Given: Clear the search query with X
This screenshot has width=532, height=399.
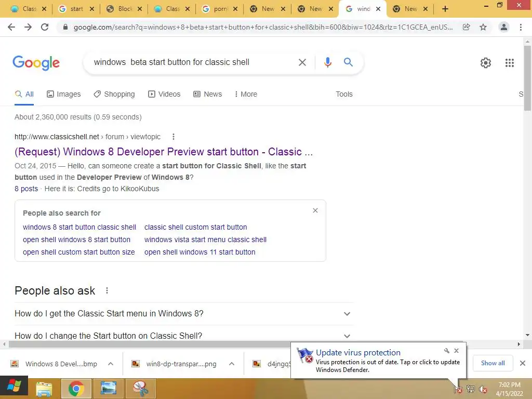Looking at the screenshot, I should [x=302, y=62].
